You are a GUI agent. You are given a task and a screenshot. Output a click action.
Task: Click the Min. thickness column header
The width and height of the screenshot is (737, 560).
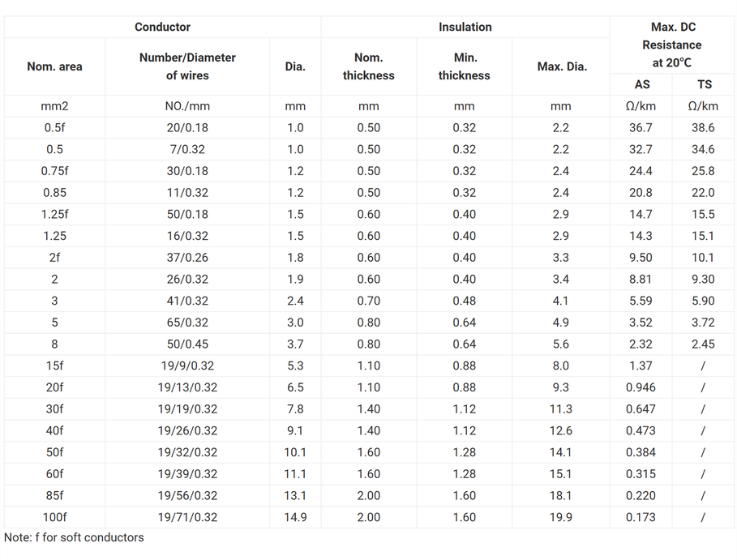464,66
